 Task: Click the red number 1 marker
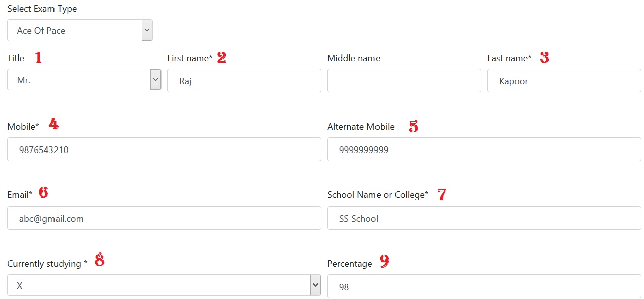coord(38,57)
